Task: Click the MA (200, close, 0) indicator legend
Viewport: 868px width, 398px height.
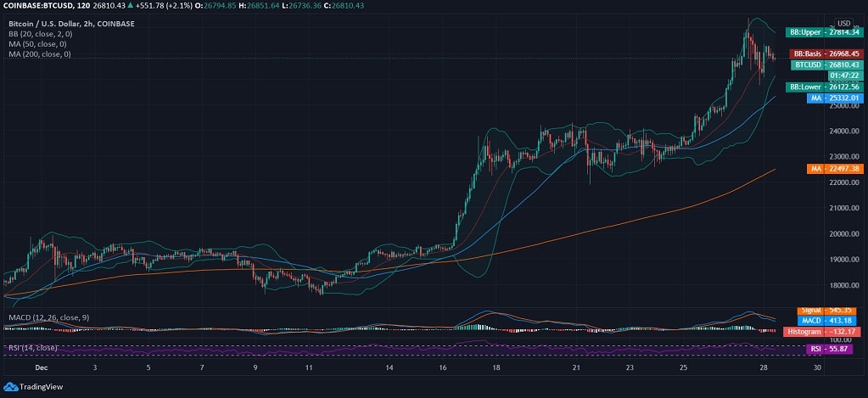Action: tap(41, 54)
